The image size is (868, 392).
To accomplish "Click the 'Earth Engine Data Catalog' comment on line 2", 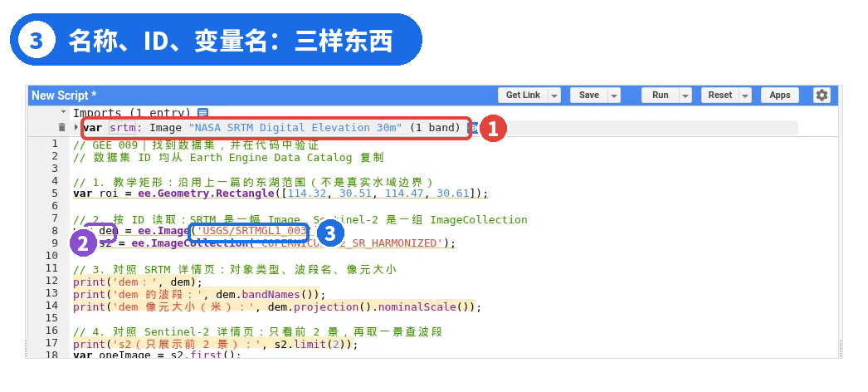I will (x=271, y=157).
